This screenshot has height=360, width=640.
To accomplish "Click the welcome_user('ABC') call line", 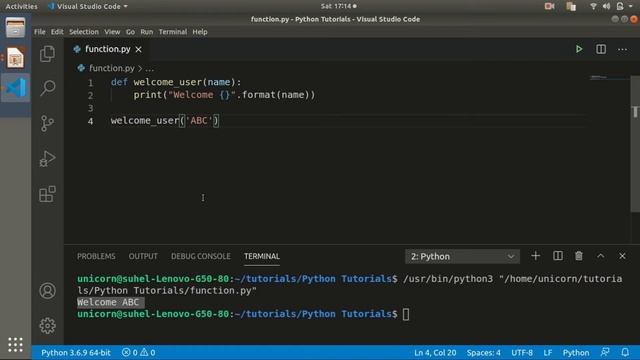I will point(165,121).
